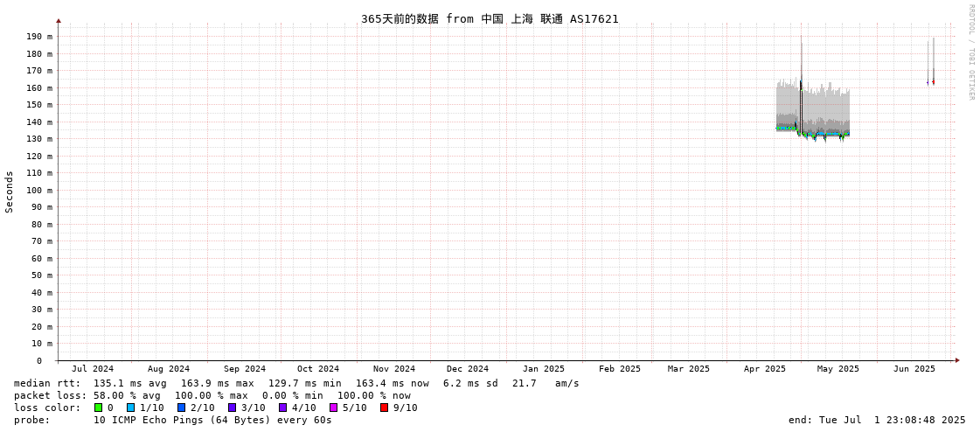Click the '135.1 ms avg' median rtt value
The image size is (980, 432).
(x=130, y=383)
